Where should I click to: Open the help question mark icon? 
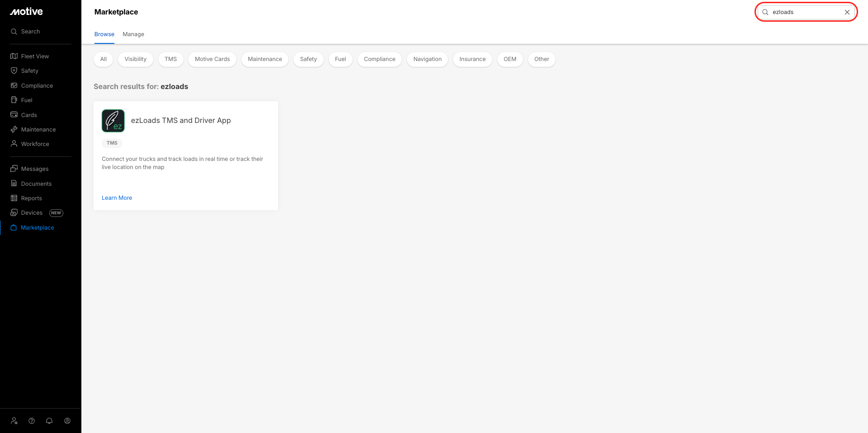click(x=32, y=421)
